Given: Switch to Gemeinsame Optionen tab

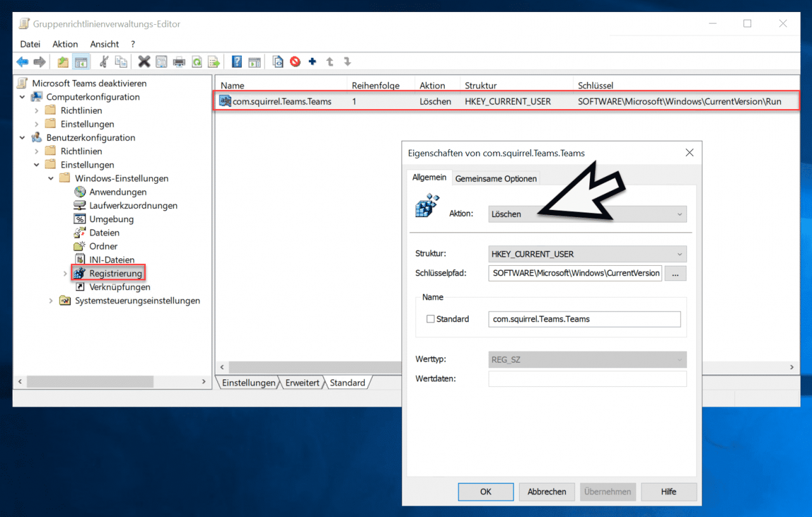Looking at the screenshot, I should [496, 178].
